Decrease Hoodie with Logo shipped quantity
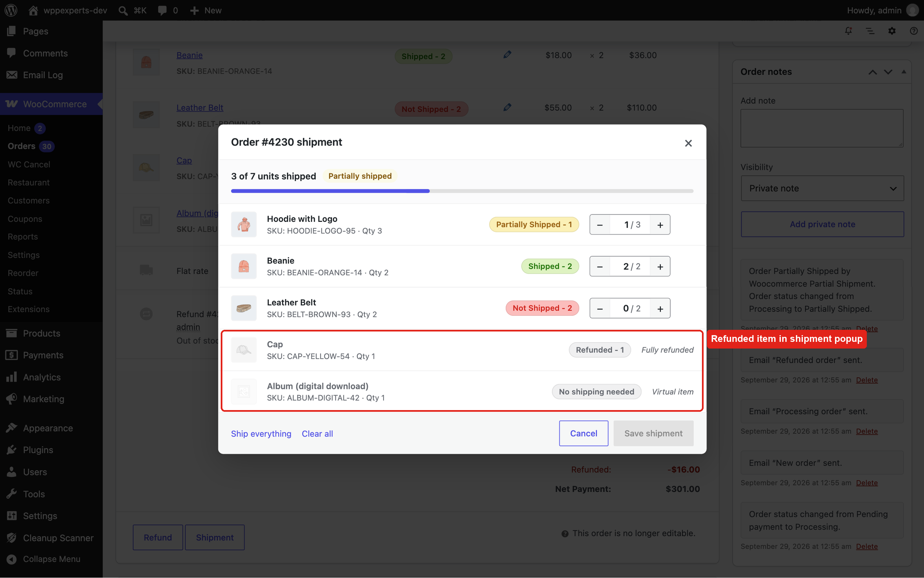Image resolution: width=924 pixels, height=578 pixels. (600, 225)
